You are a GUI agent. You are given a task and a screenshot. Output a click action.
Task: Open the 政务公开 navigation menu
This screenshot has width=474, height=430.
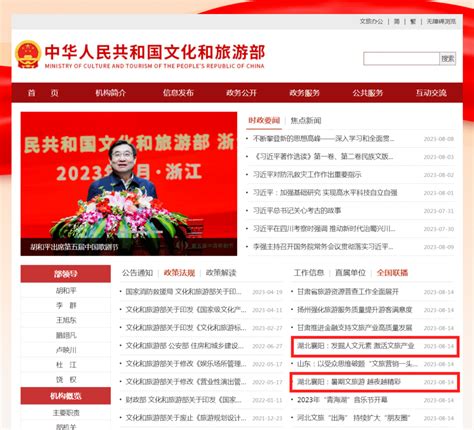[x=241, y=93]
